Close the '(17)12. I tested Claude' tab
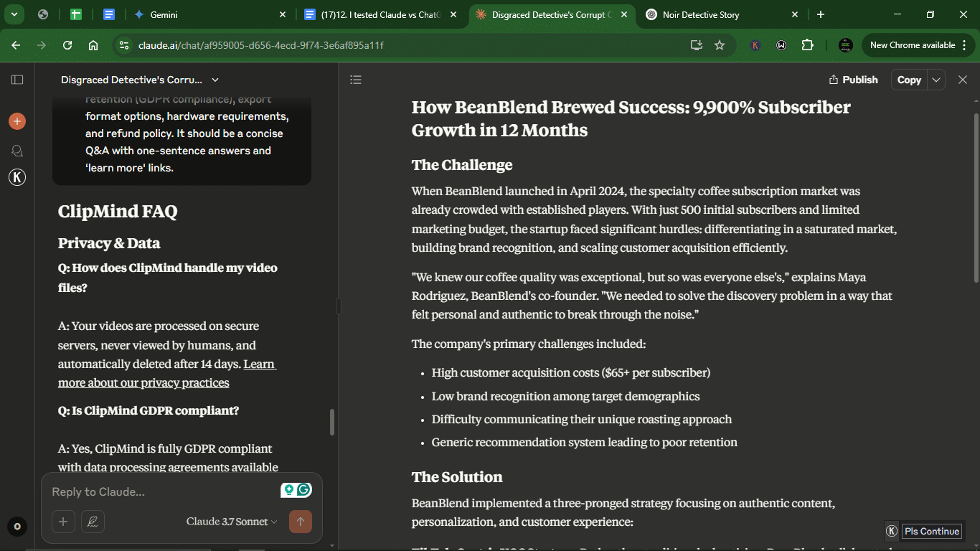The width and height of the screenshot is (980, 551). [x=453, y=14]
